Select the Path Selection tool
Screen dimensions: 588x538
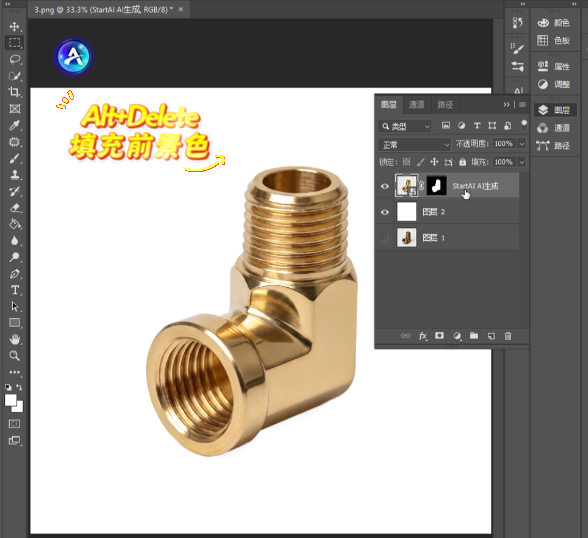(x=14, y=306)
